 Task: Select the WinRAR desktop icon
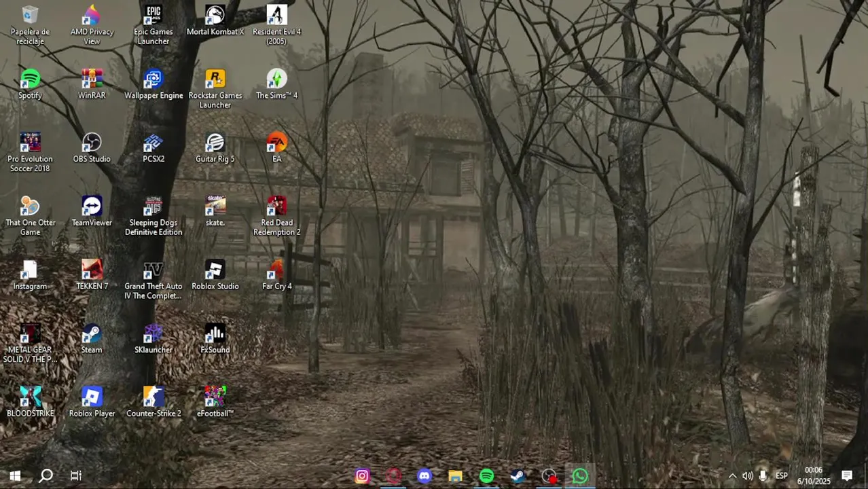click(92, 84)
